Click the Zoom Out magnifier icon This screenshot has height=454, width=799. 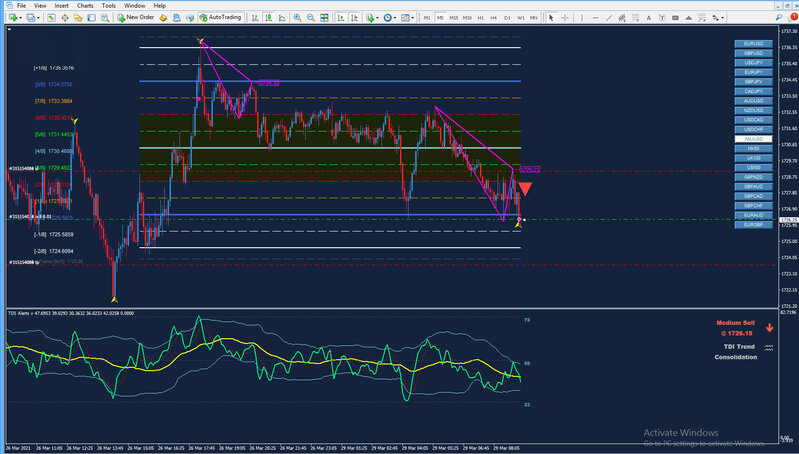[310, 17]
